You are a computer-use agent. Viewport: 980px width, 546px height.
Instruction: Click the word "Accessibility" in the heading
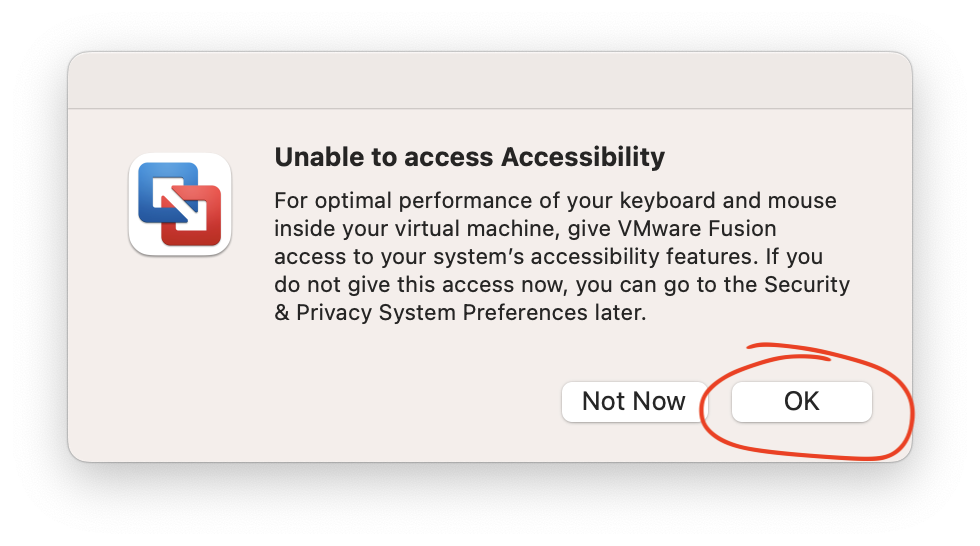click(x=582, y=157)
